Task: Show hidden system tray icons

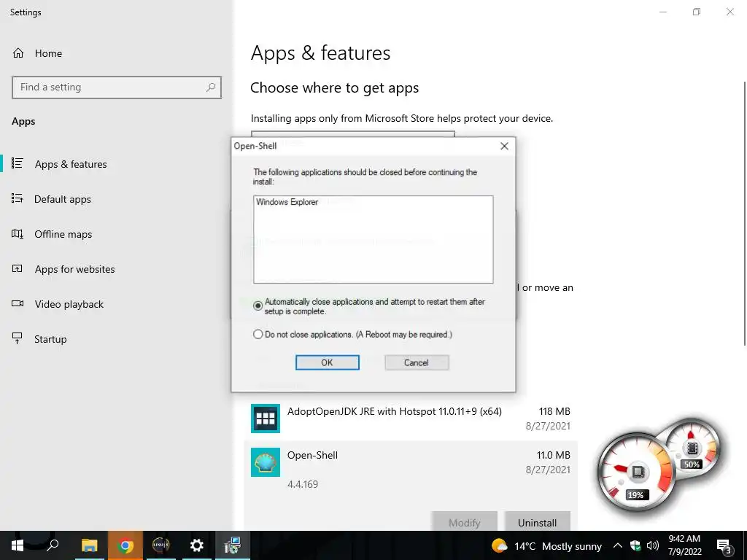Action: [x=617, y=545]
